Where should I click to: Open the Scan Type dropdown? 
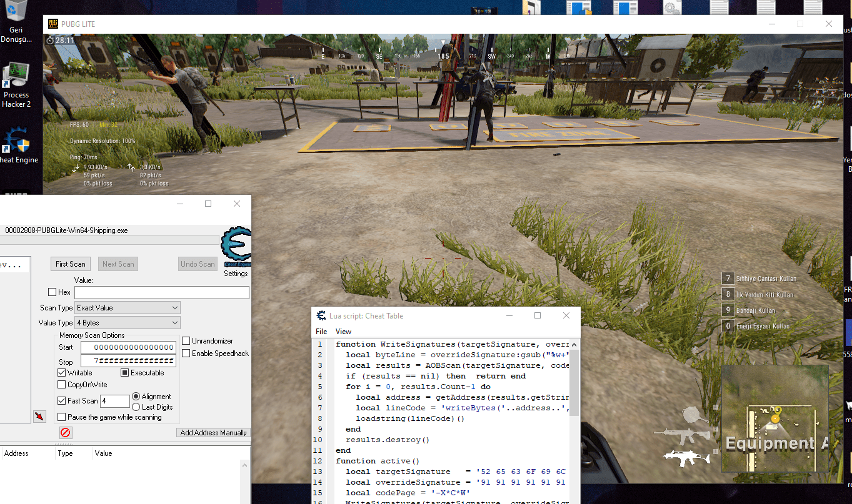pos(128,308)
